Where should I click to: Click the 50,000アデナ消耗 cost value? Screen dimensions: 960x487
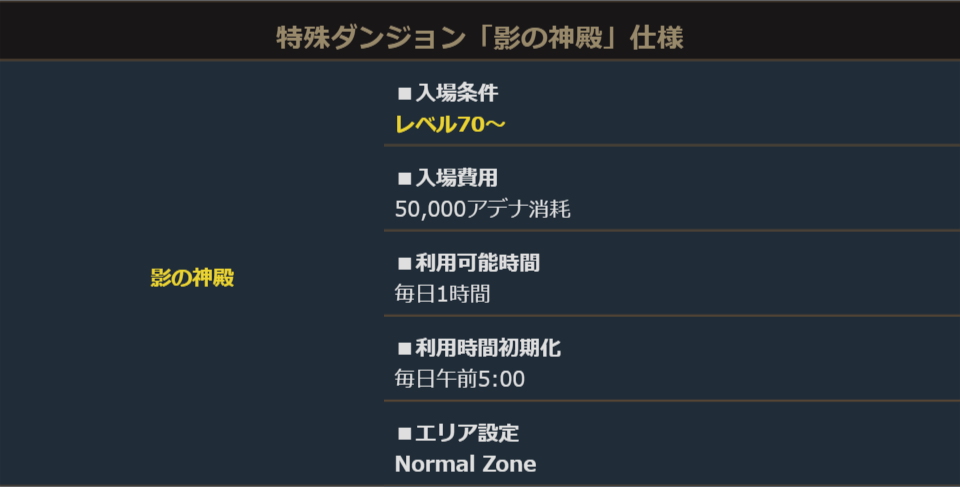pos(483,209)
